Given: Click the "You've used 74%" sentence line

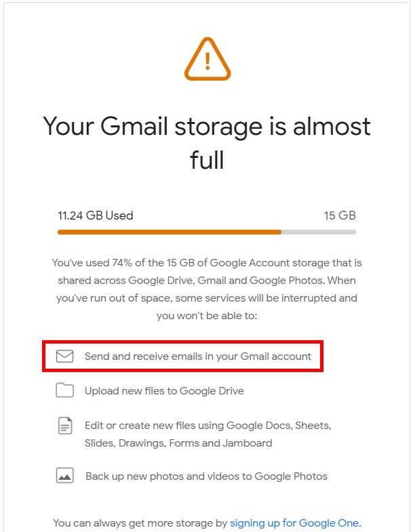Looking at the screenshot, I should [x=207, y=262].
